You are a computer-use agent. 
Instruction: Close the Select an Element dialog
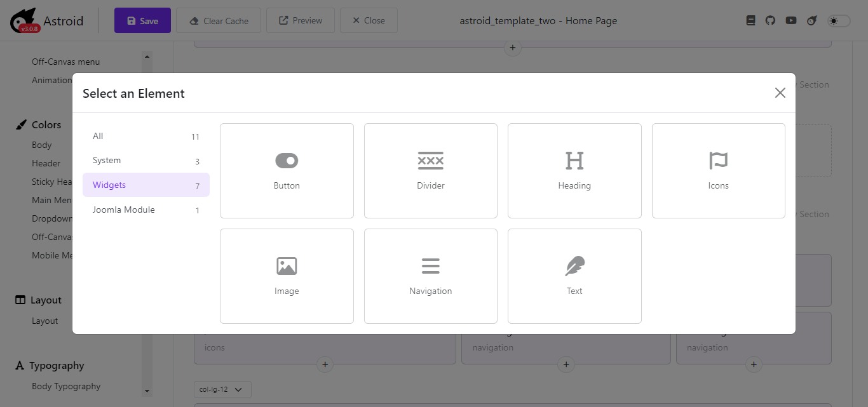(x=780, y=93)
